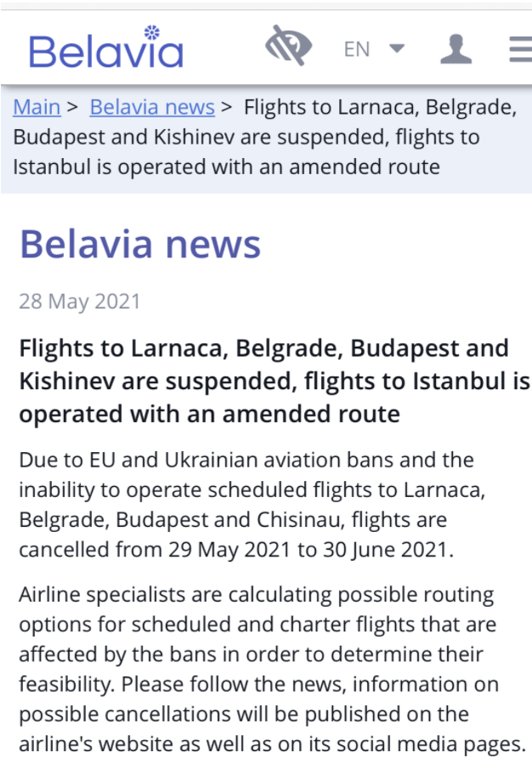The width and height of the screenshot is (532, 769).
Task: Go to the Main breadcrumb link
Action: pyautogui.click(x=37, y=107)
